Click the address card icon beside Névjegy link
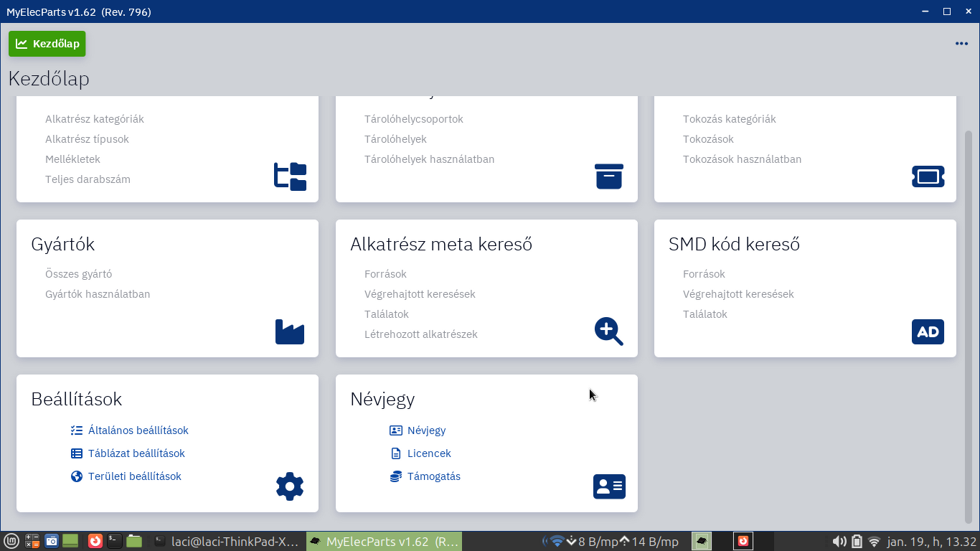Screen dimensions: 980x551 [396, 430]
